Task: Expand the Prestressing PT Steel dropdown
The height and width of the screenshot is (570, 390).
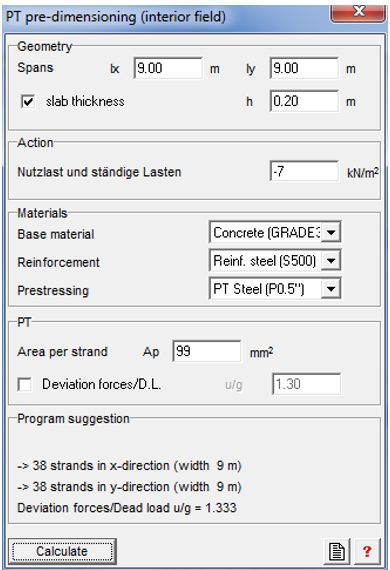Action: click(331, 289)
